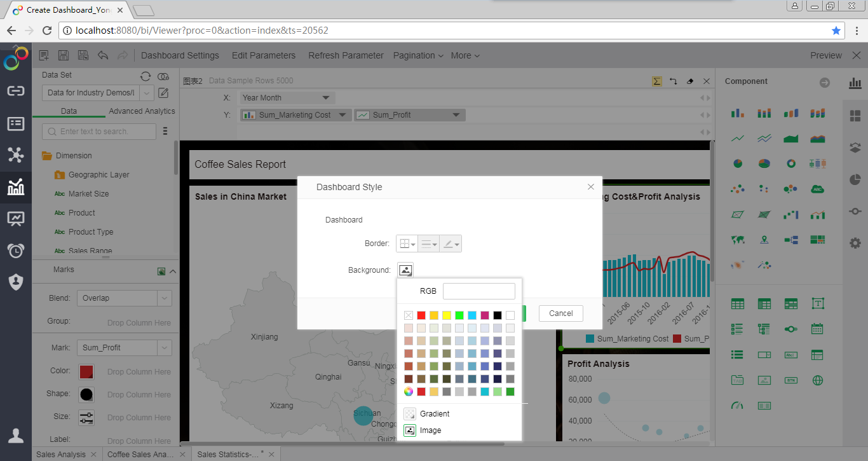868x461 pixels.
Task: Close the Dashboard Style dialog
Action: point(591,187)
